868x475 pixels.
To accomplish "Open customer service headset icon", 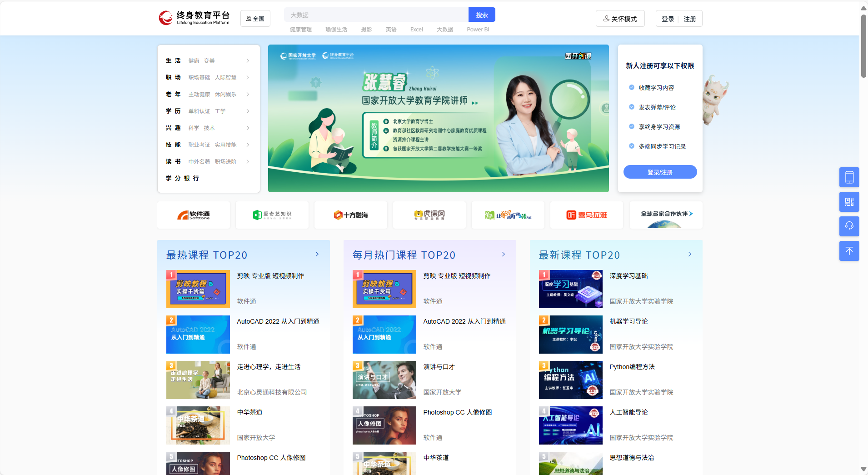I will click(x=849, y=226).
